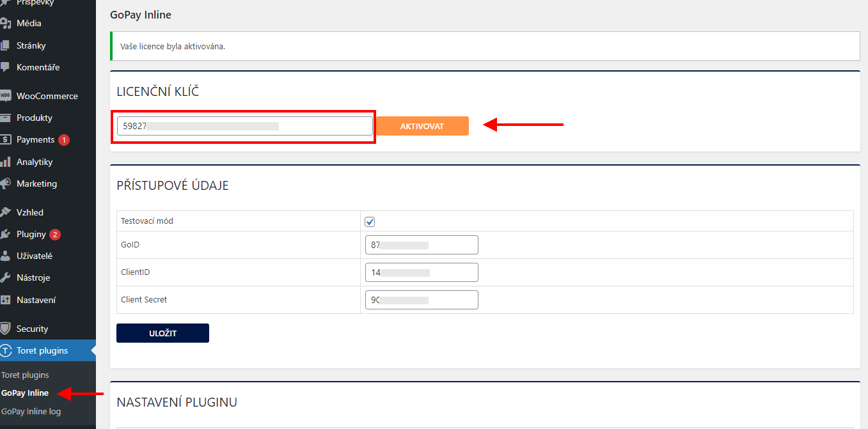
Task: Open the Pluginy menu item
Action: 31,234
